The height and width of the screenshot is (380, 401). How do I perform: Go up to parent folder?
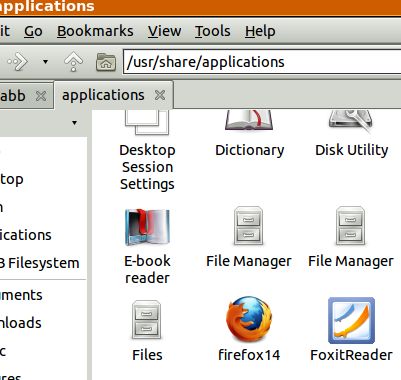pyautogui.click(x=73, y=62)
